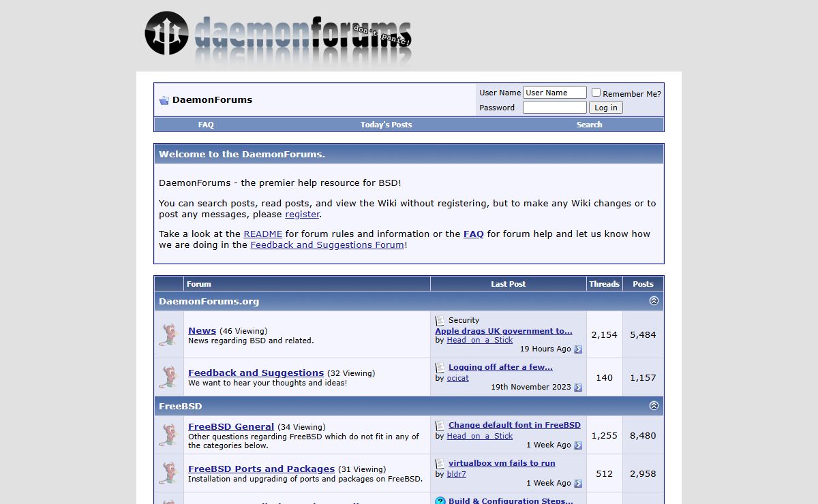The width and height of the screenshot is (818, 504).
Task: Click post icon beside virtualbox vm thread
Action: pos(440,463)
